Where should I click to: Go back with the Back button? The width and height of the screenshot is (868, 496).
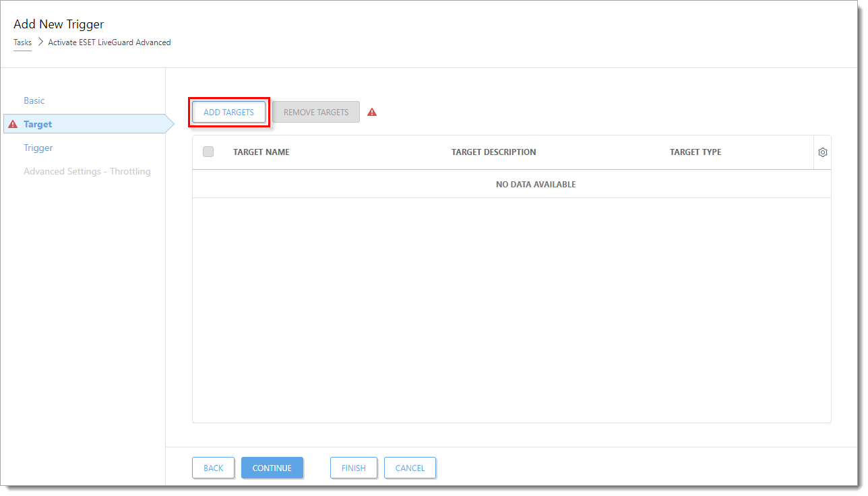(x=213, y=468)
